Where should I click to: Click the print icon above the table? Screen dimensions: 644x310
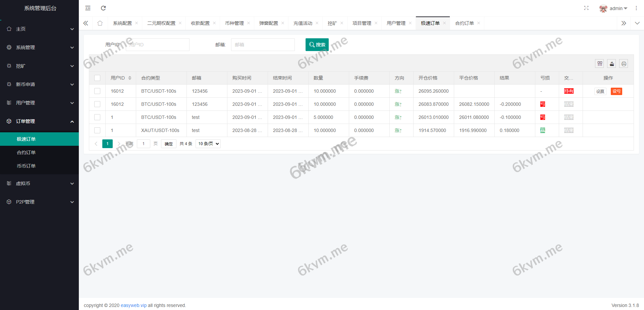[624, 63]
